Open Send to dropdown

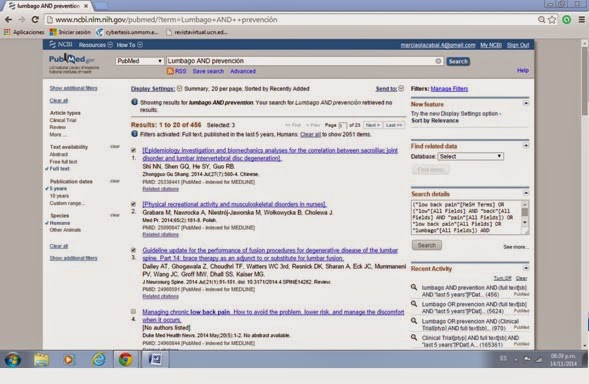pyautogui.click(x=390, y=89)
